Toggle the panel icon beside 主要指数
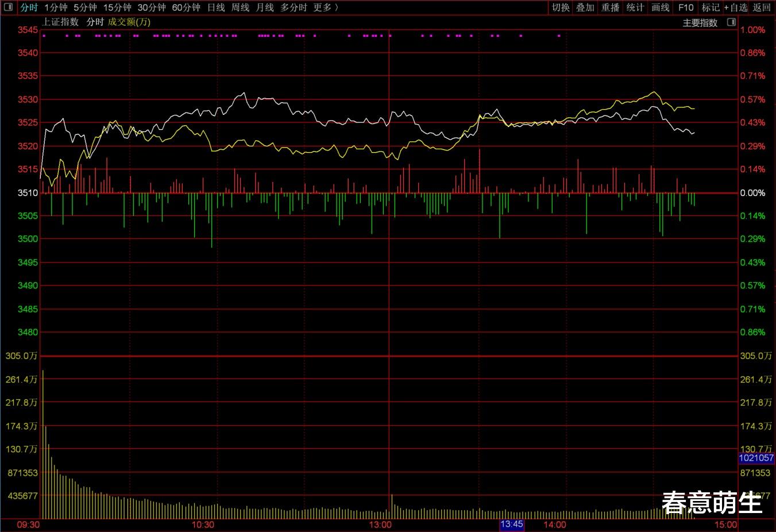Image resolution: width=776 pixels, height=532 pixels. pos(731,22)
